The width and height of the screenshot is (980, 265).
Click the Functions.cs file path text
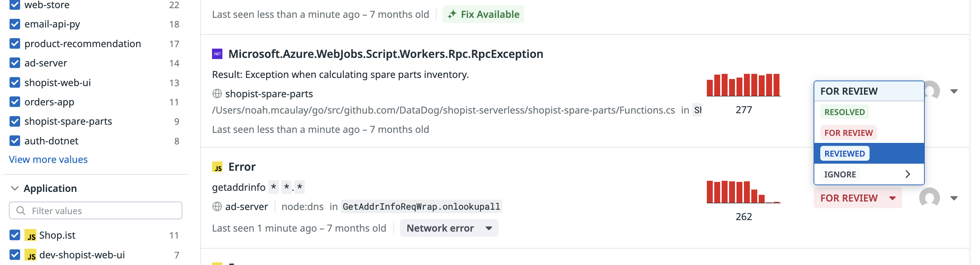tap(443, 110)
